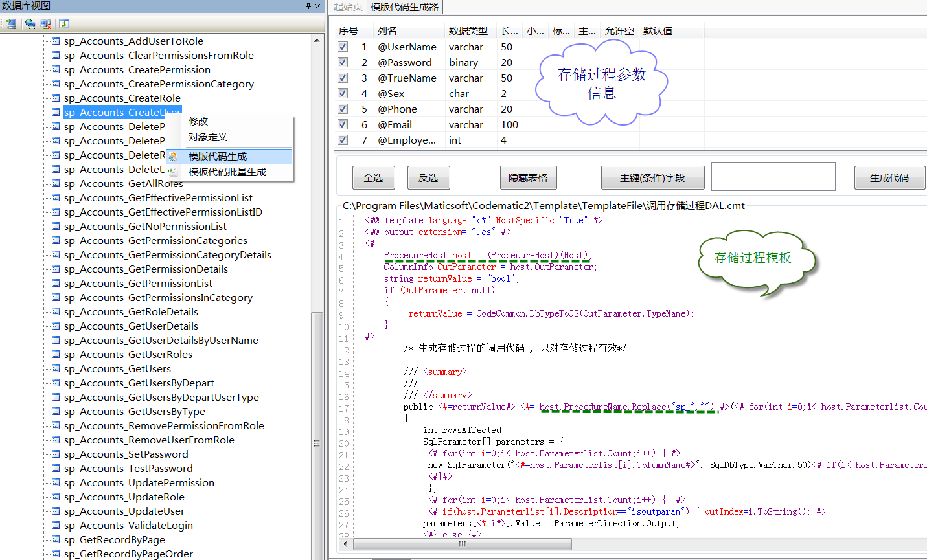Click icon next to sp_GetRecordByPage

coord(56,539)
